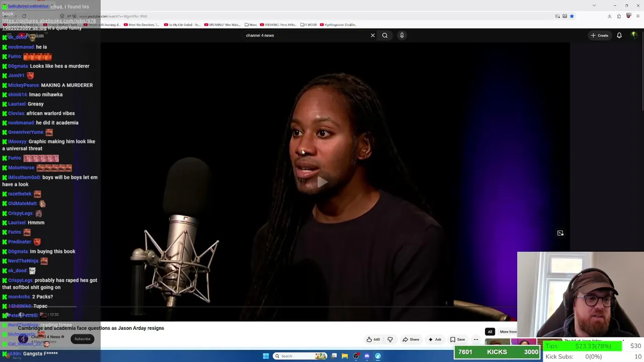Viewport: 644px width, 362px height.
Task: Share the video
Action: pyautogui.click(x=411, y=339)
